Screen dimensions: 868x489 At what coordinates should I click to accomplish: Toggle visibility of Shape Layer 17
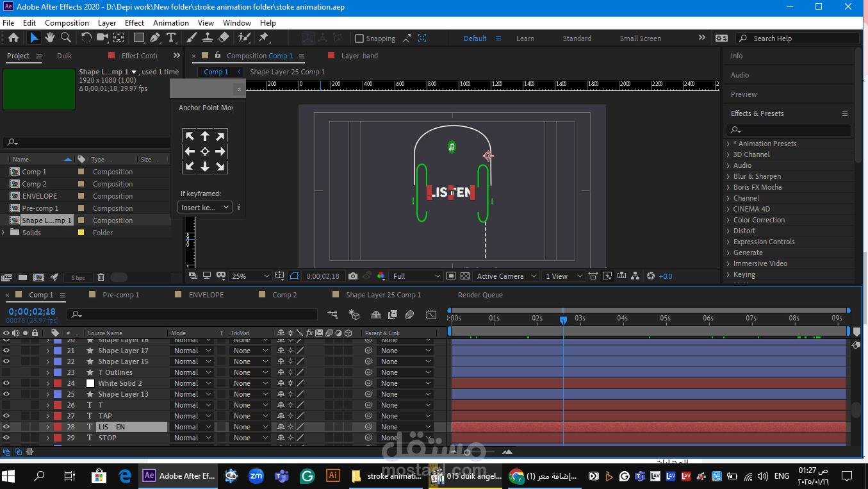click(x=6, y=351)
